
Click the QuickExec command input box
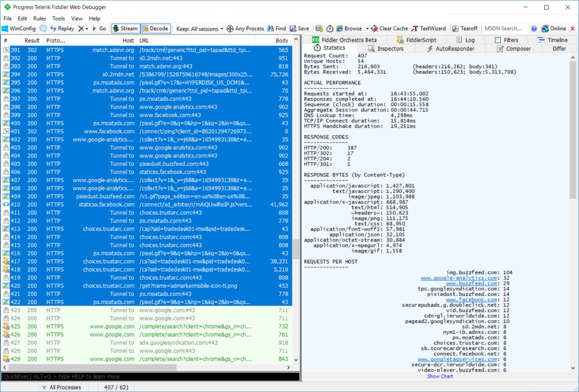150,377
